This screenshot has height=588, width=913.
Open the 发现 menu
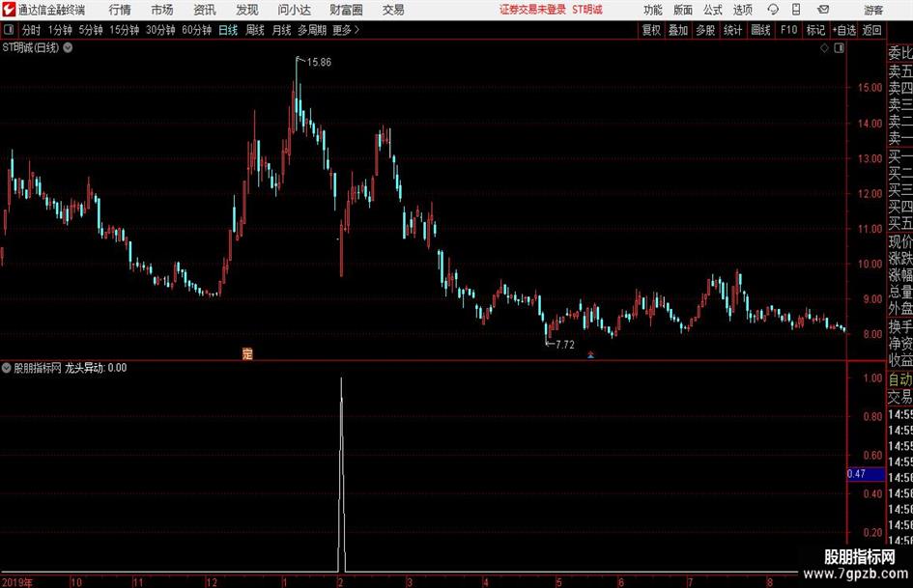pyautogui.click(x=247, y=10)
